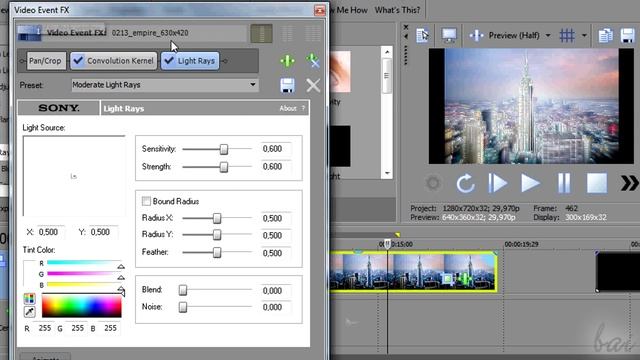
Task: Disable the Light Rays effect checkbox
Action: tap(169, 61)
